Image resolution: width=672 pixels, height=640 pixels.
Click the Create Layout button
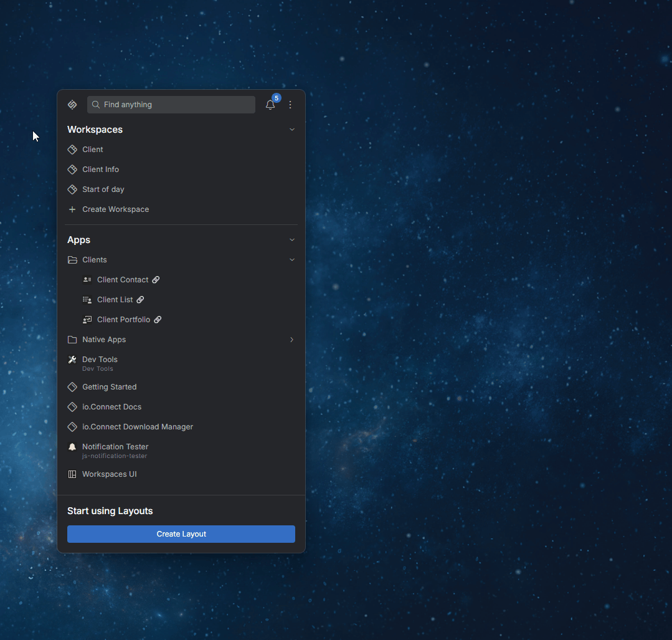[181, 534]
